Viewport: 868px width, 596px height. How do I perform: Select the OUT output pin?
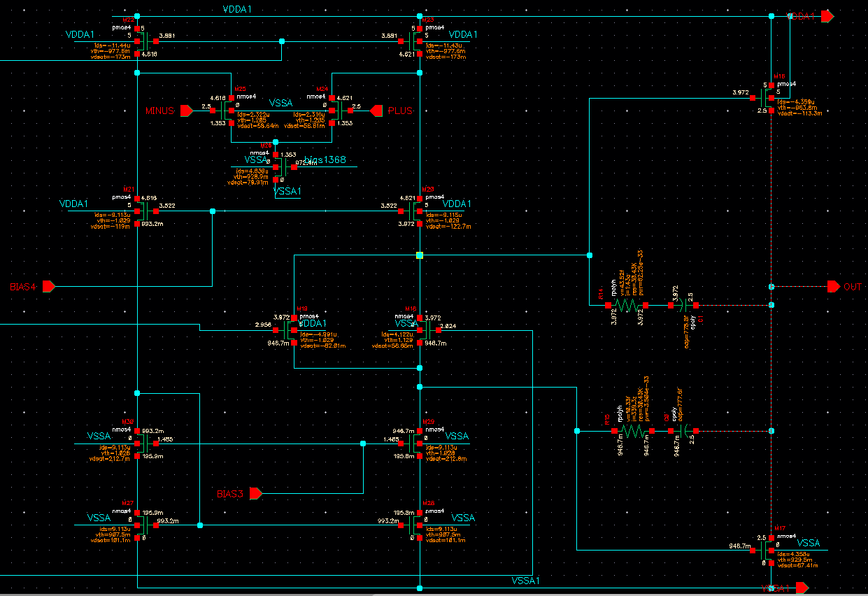point(833,286)
